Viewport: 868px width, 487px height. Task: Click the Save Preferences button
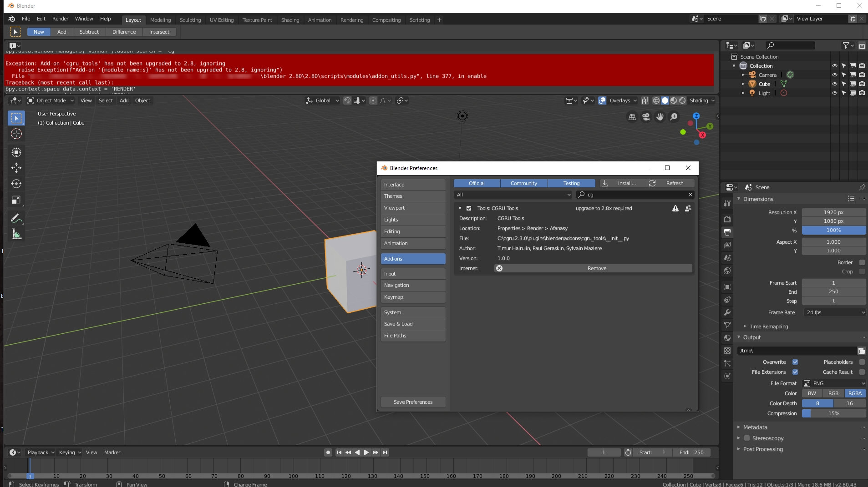pos(413,402)
